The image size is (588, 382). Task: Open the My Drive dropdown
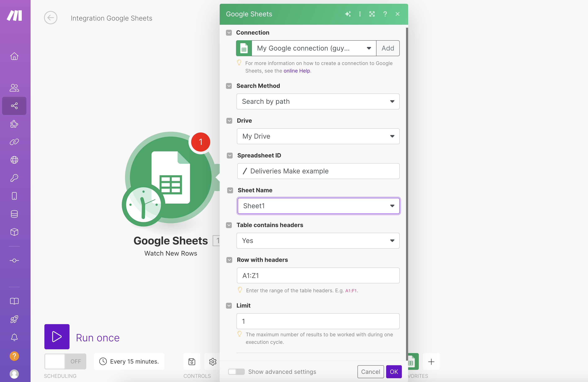point(318,136)
